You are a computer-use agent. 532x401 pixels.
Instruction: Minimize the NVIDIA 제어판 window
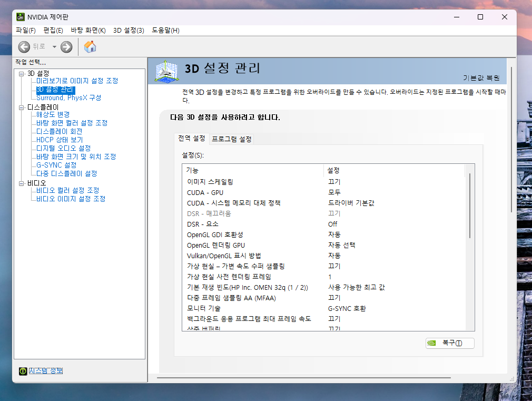[x=457, y=17]
